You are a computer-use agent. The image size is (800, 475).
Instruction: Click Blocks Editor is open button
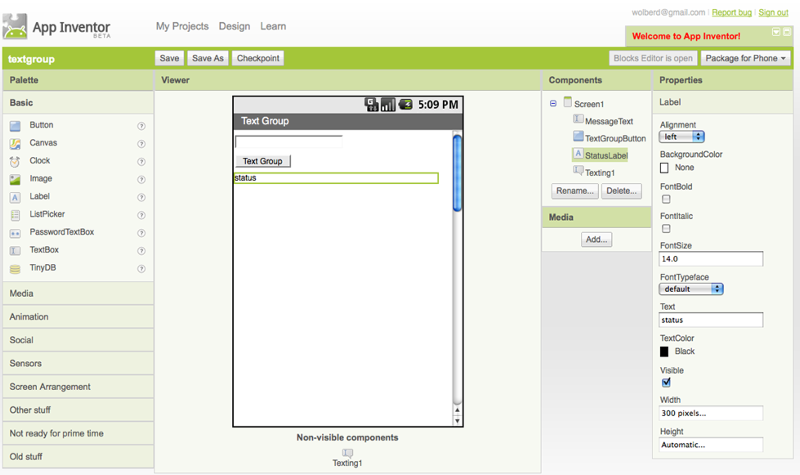pyautogui.click(x=653, y=58)
